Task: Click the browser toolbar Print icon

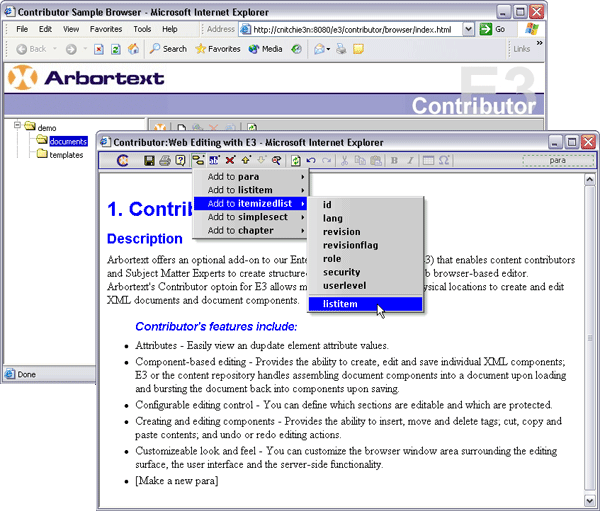Action: click(341, 49)
